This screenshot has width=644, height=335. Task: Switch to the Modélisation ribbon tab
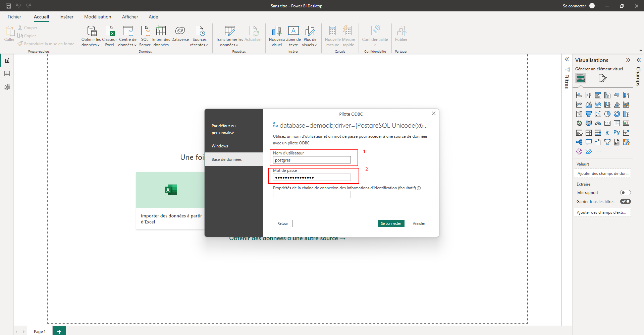click(x=98, y=17)
